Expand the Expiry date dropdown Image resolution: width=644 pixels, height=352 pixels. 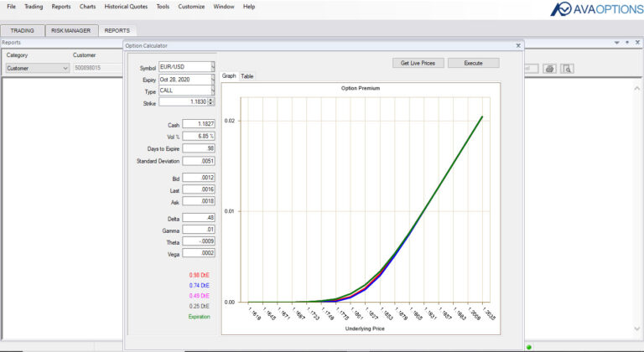click(x=213, y=79)
